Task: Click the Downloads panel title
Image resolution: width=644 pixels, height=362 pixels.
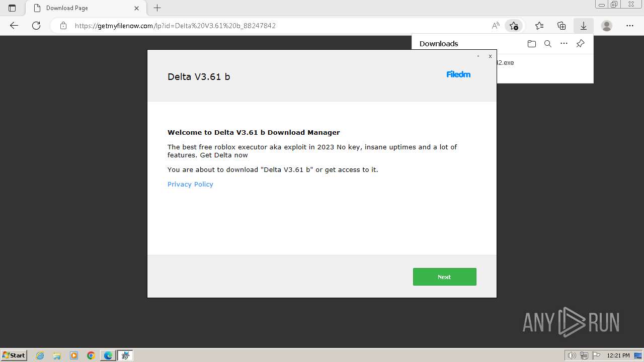Action: 439,44
